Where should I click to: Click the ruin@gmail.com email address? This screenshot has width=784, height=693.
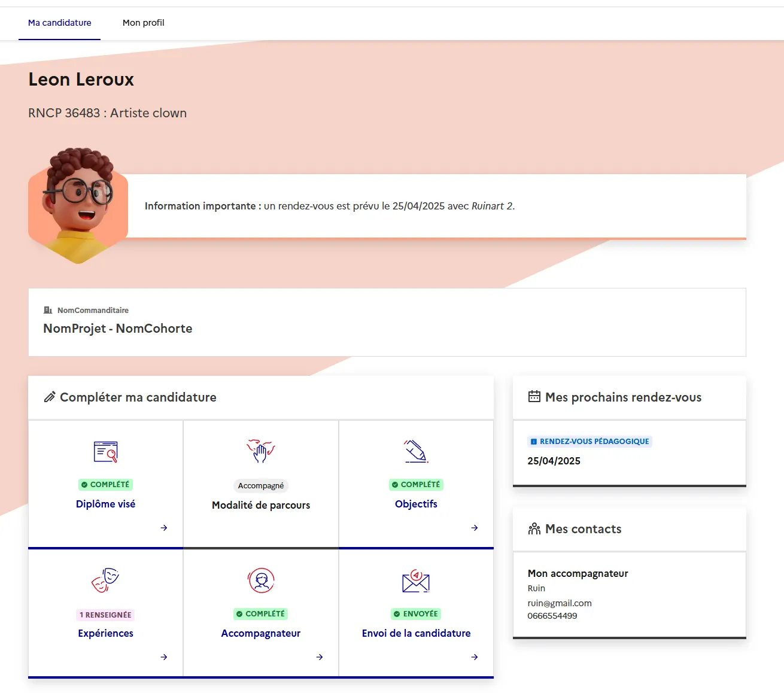tap(560, 603)
